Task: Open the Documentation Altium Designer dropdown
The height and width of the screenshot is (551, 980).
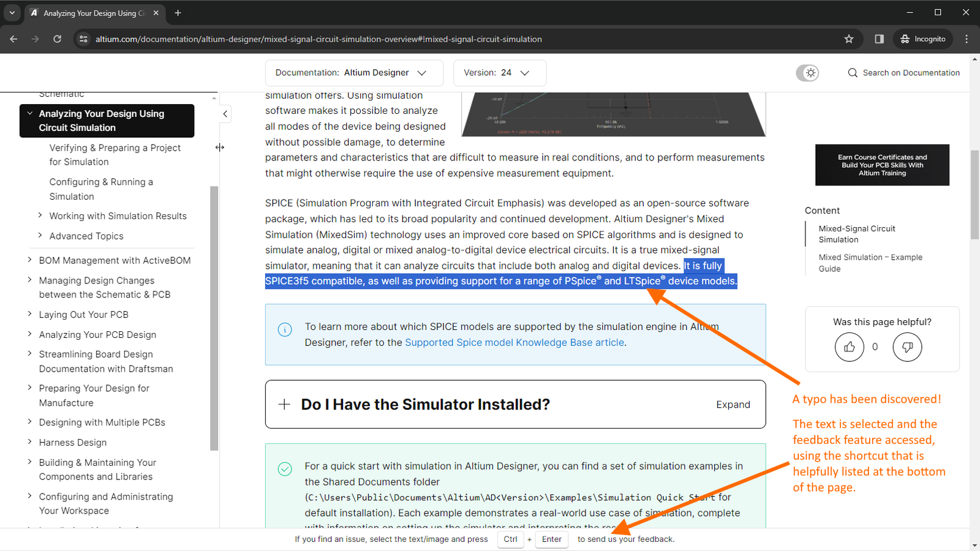Action: (x=354, y=73)
